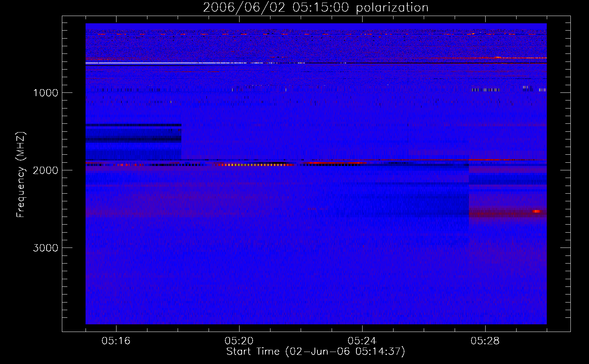This screenshot has height=364, width=589.
Task: Click the 'Start Time (02-Jun-06 05:14:37)' label
Action: [316, 352]
